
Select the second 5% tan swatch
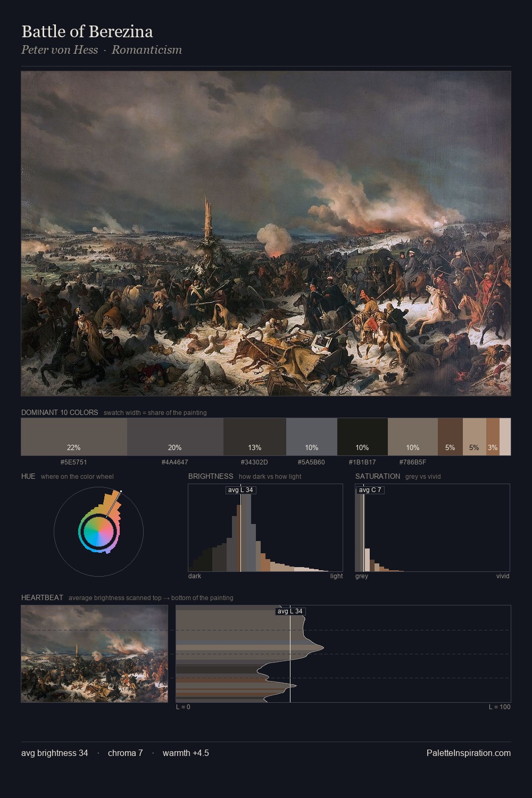click(x=474, y=437)
